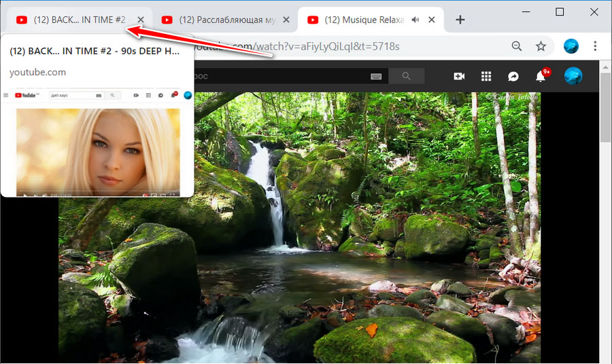
Task: Close the Musique Relaxante tab
Action: [432, 20]
